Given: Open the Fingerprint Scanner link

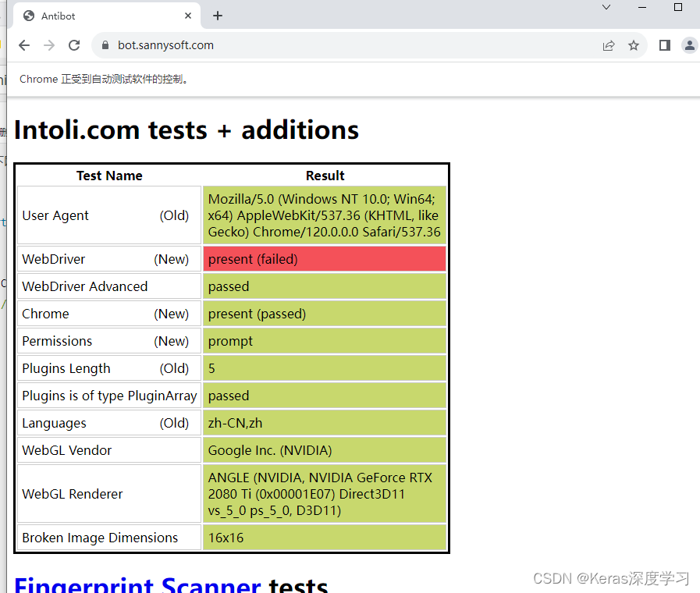Looking at the screenshot, I should tap(137, 585).
